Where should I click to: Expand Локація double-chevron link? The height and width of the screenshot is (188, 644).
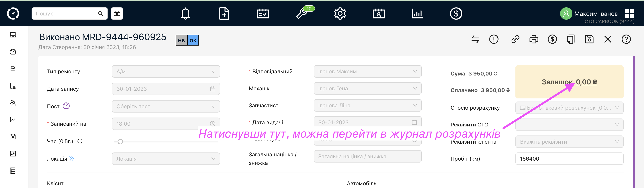tap(71, 159)
